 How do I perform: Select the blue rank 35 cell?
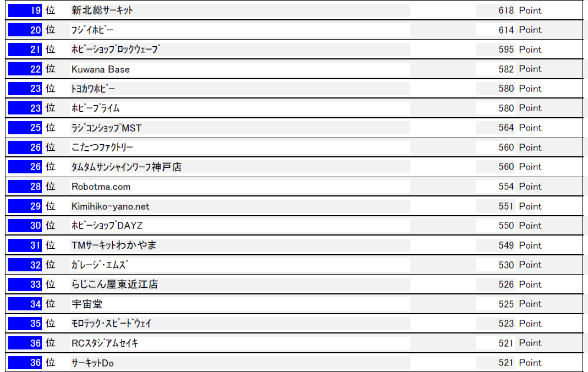[x=25, y=324]
